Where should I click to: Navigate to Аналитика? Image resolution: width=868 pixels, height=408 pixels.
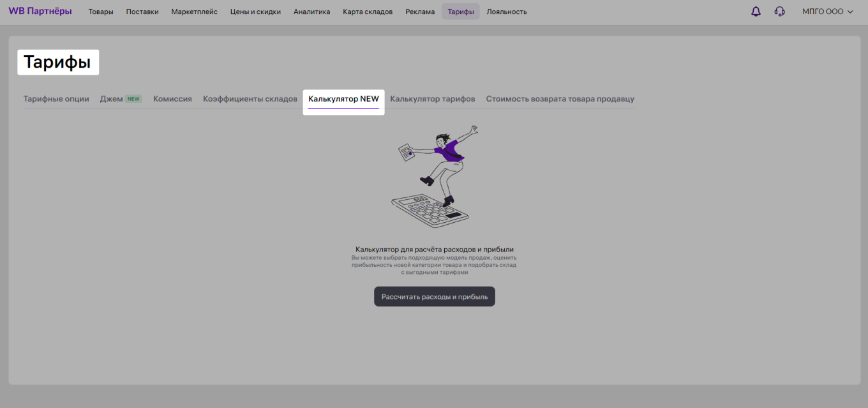[311, 11]
